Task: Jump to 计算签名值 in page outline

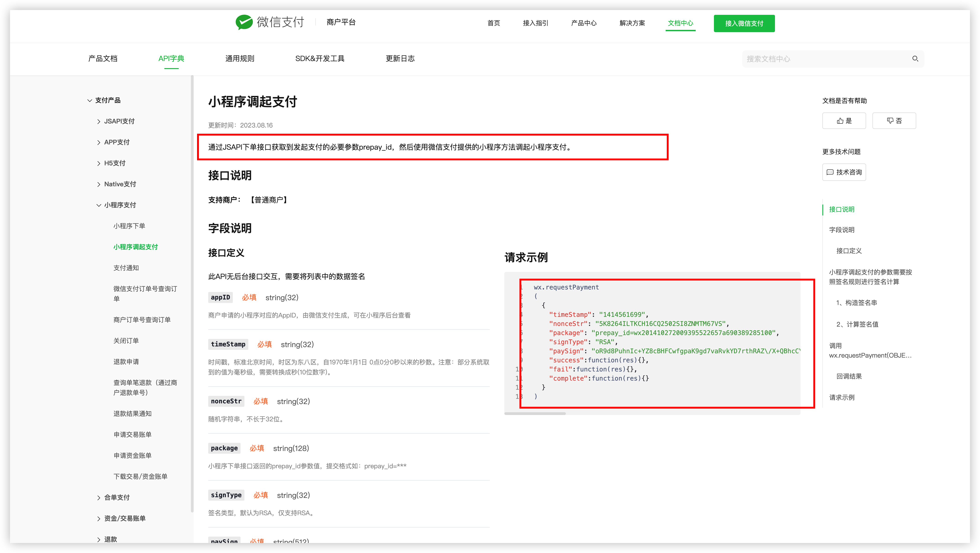Action: click(857, 324)
